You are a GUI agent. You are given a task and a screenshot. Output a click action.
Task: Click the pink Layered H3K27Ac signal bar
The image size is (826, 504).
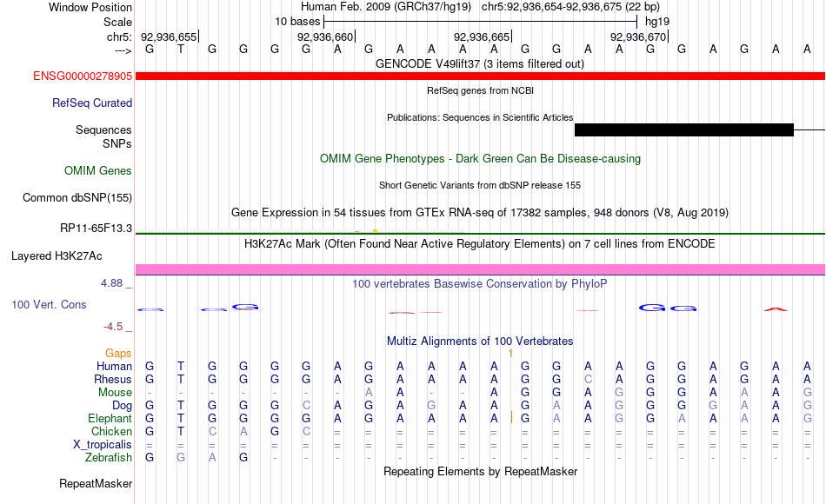pyautogui.click(x=481, y=269)
